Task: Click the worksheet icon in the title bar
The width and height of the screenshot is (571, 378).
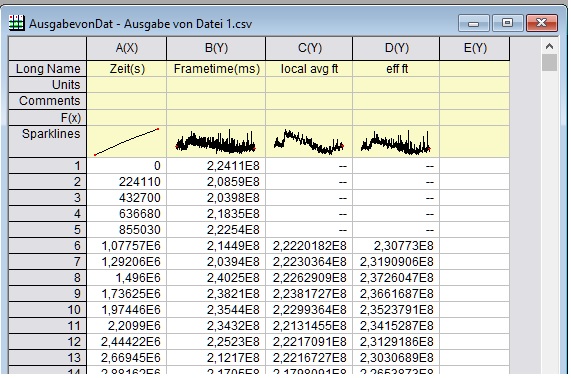Action: pyautogui.click(x=16, y=23)
